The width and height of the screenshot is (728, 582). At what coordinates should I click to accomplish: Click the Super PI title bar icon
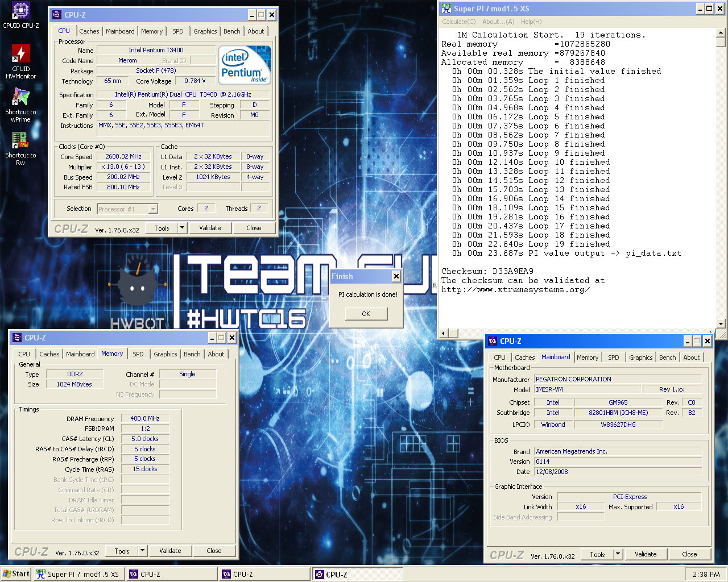(446, 9)
